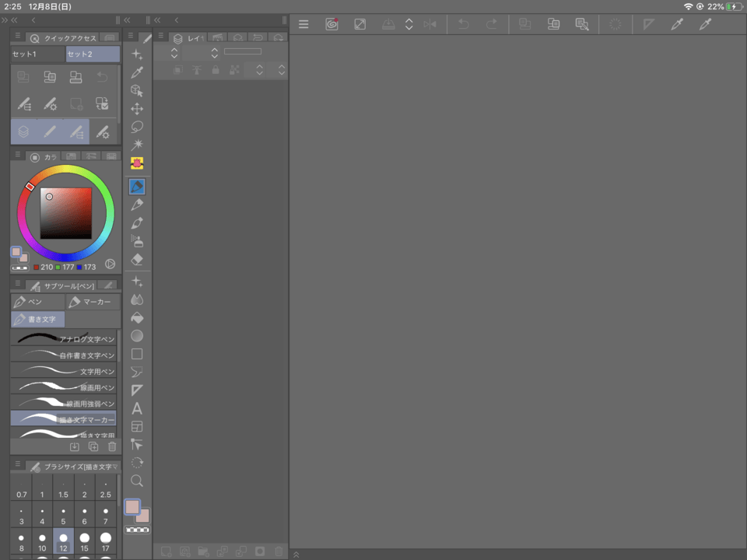Image resolution: width=747 pixels, height=560 pixels.
Task: Select the Eraser tool in the toolbar
Action: 137,259
